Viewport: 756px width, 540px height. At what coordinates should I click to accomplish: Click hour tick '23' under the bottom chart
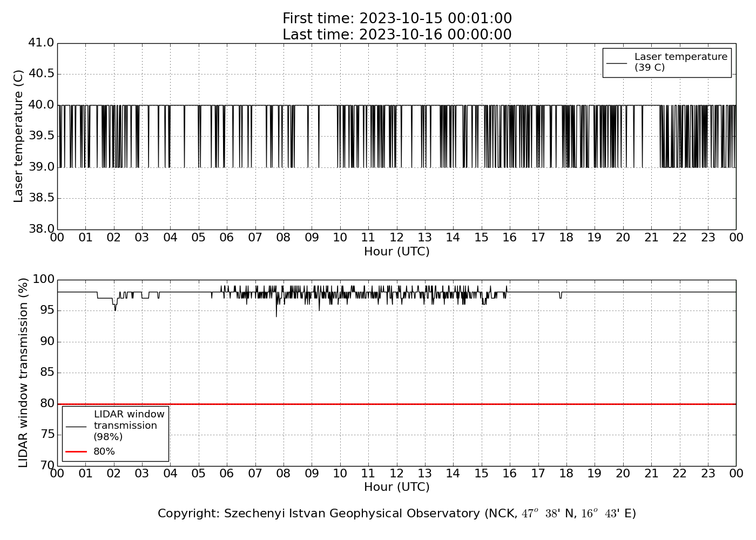pyautogui.click(x=707, y=474)
